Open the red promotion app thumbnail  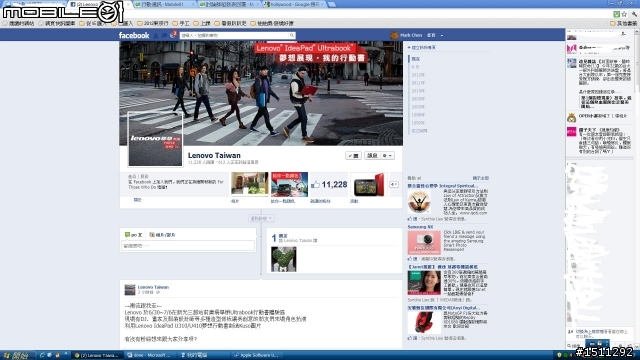point(289,184)
